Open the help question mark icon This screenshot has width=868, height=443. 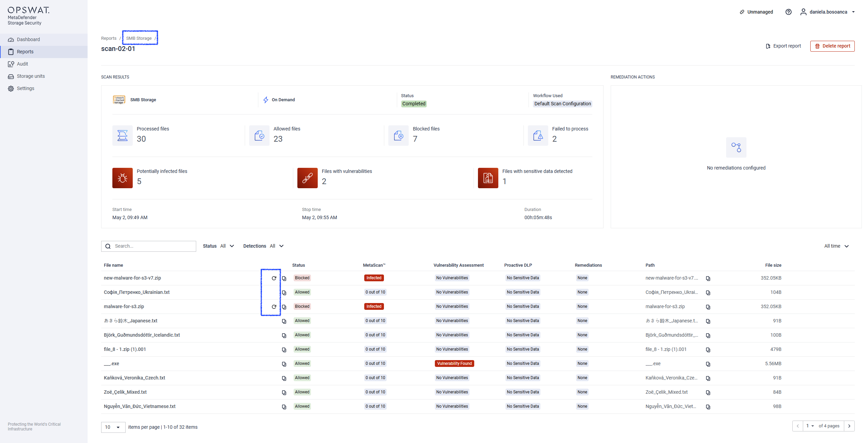pos(788,12)
